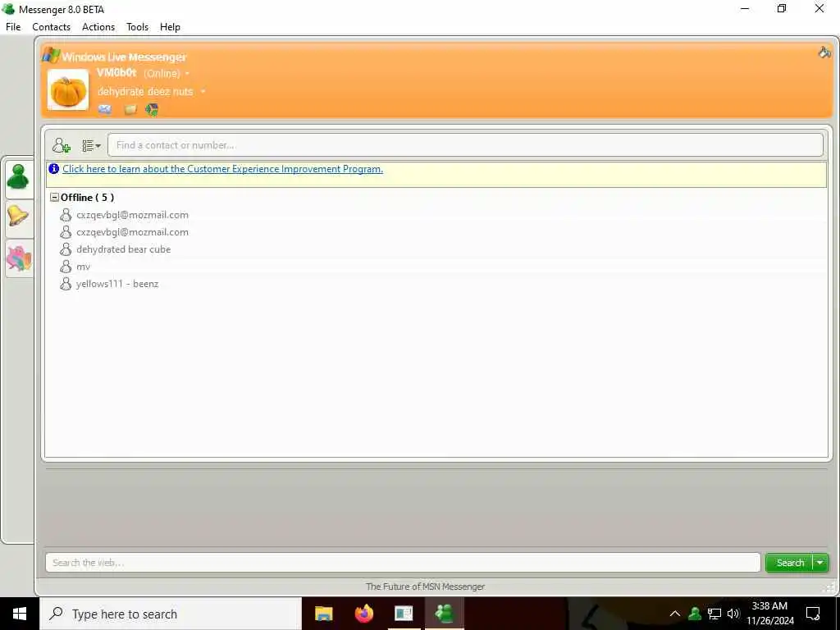Open the File menu
The width and height of the screenshot is (840, 630).
pos(13,27)
